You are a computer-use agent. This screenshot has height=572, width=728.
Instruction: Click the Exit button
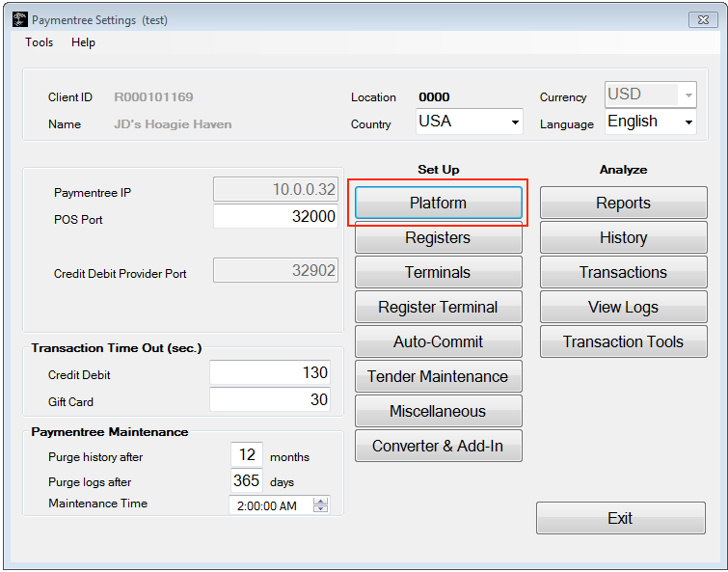click(621, 518)
